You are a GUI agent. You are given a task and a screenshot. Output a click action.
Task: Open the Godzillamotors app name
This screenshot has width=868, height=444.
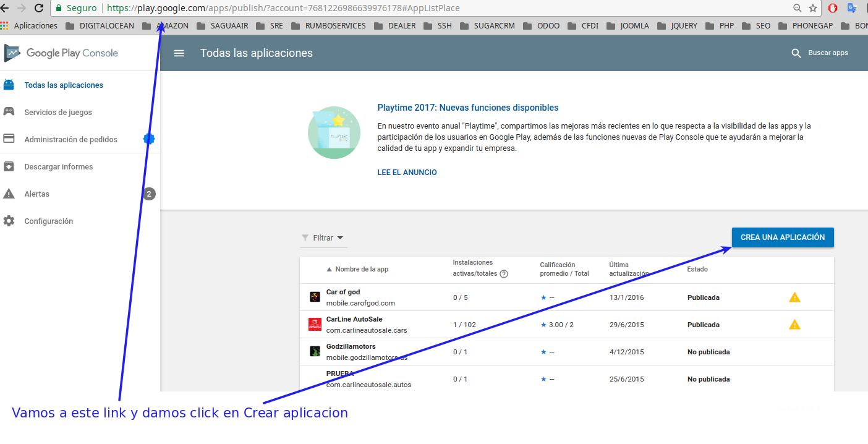[351, 346]
